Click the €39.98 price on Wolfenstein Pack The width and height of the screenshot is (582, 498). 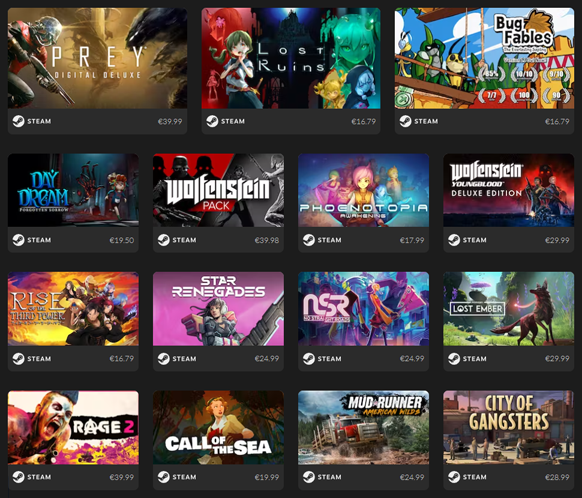pos(267,240)
